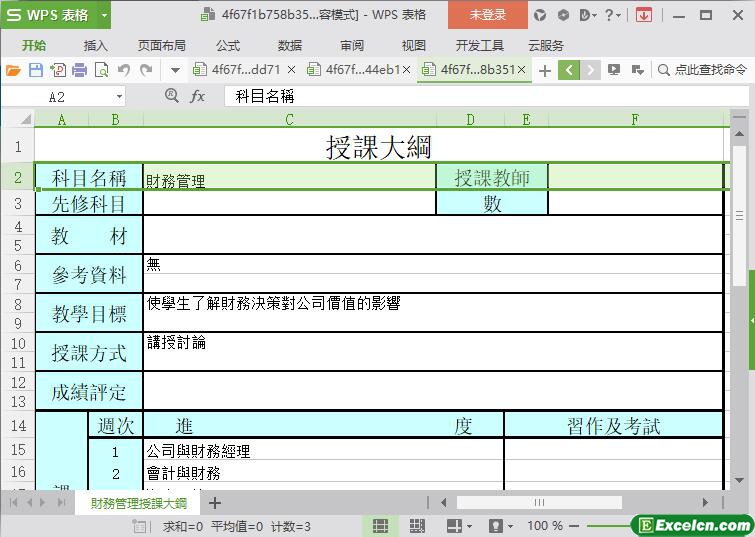This screenshot has height=537, width=755.
Task: Expand quick access toolbar customize arrow
Action: coord(175,70)
